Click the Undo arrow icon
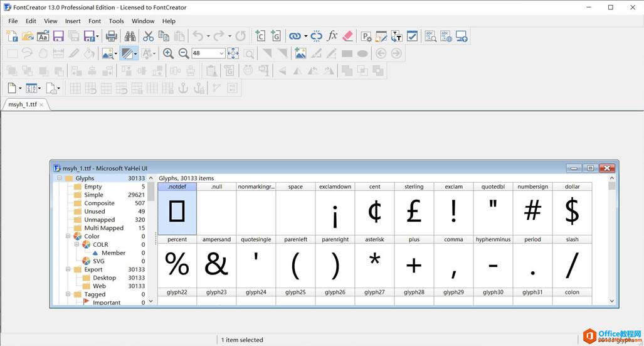The width and height of the screenshot is (644, 346). click(x=198, y=36)
